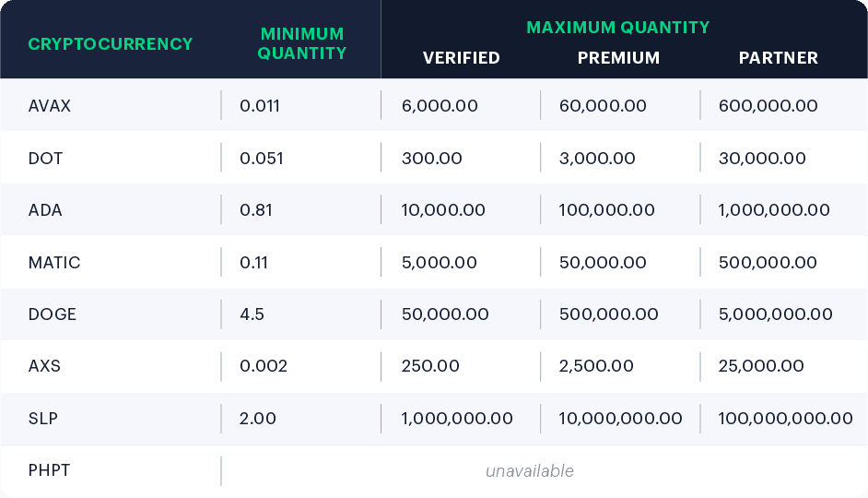
Task: Select MATIC in the cryptocurrency column
Action: 54,263
